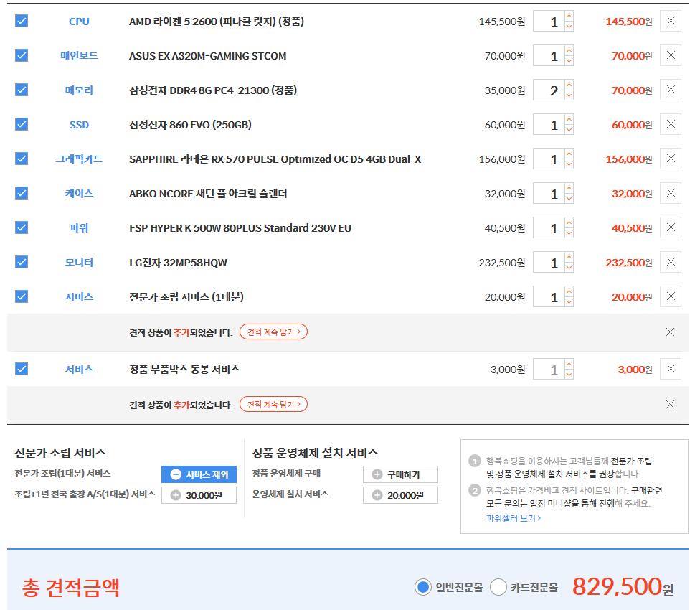The image size is (700, 610).
Task: Open ABKO NCORE 새턴 case product name
Action: 208,193
